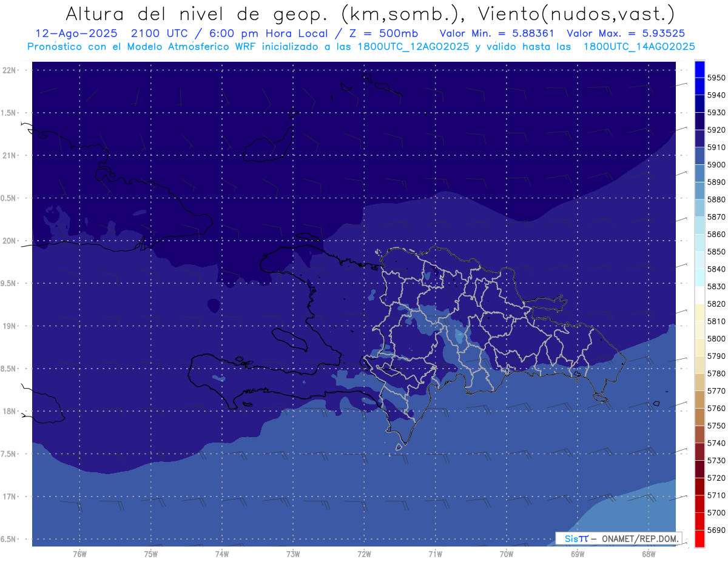Click the "5750" legend value
728x562 pixels.
(x=716, y=426)
